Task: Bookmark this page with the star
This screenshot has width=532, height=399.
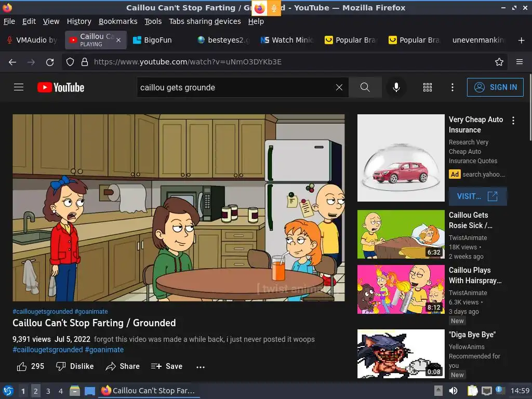Action: tap(499, 62)
